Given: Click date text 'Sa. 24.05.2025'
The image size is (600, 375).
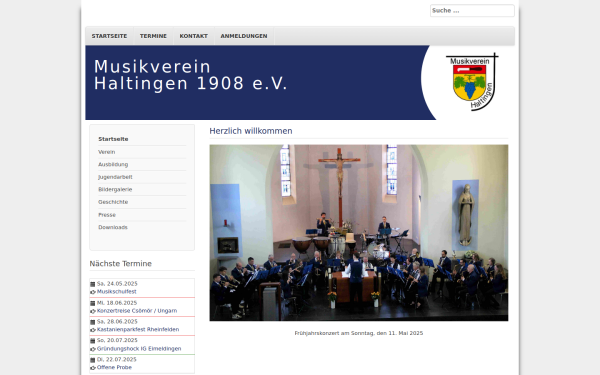Looking at the screenshot, I should pos(117,284).
